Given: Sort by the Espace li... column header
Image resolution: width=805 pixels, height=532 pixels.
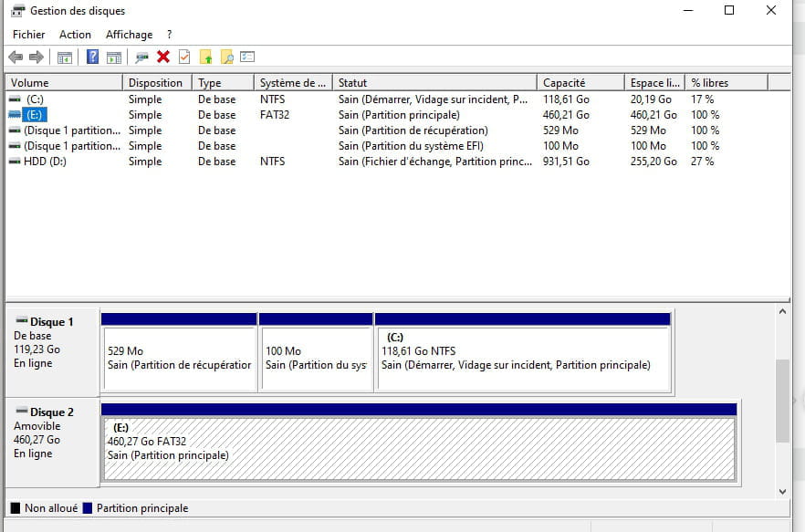Looking at the screenshot, I should tap(655, 83).
